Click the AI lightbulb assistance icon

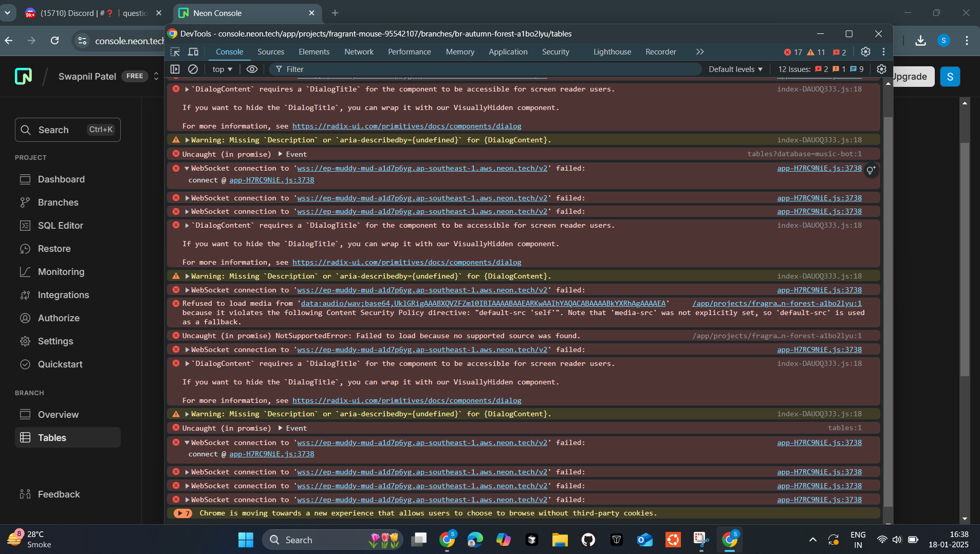tap(871, 170)
